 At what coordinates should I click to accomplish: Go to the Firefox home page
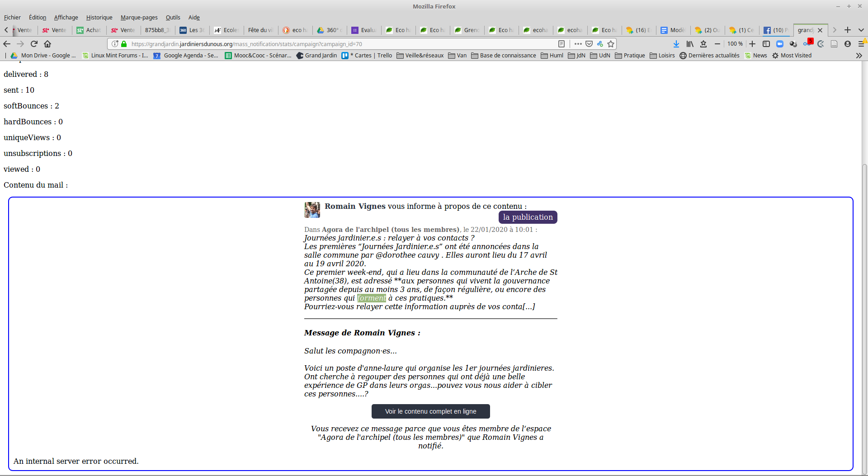coord(47,44)
